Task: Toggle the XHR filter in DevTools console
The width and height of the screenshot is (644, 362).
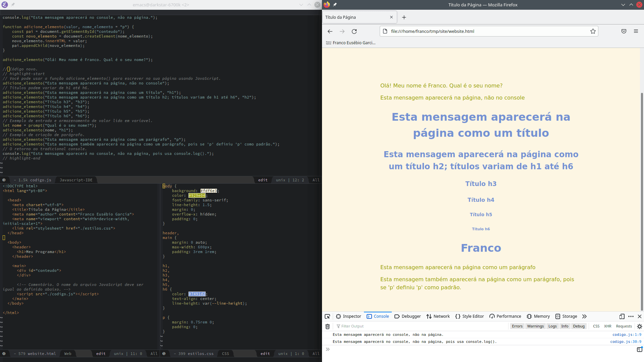Action: tap(607, 326)
